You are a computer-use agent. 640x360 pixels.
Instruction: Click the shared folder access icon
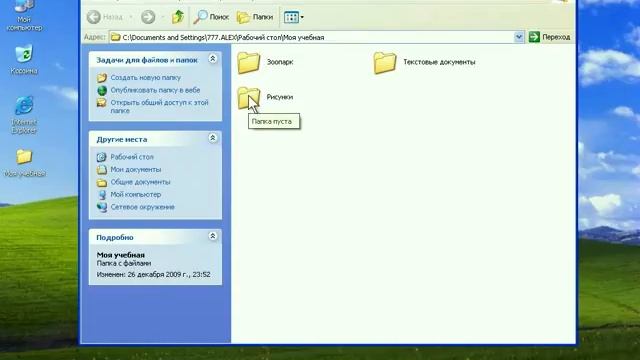click(x=102, y=102)
